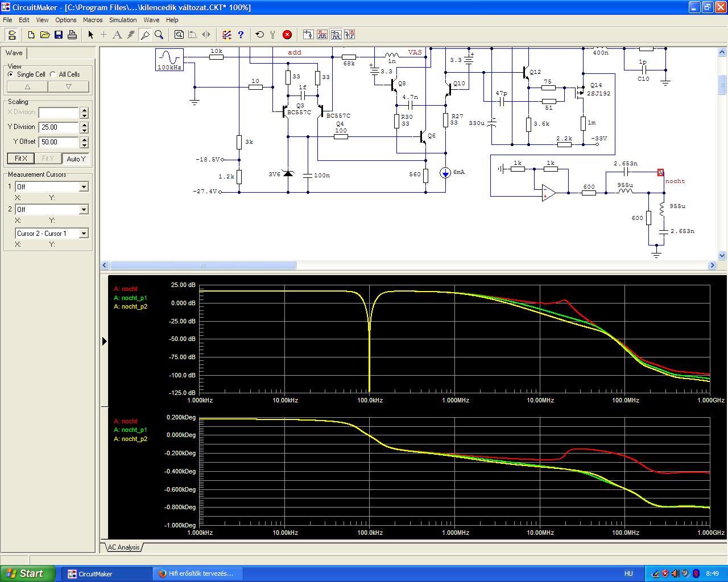728x582 pixels.
Task: Activate the Zoom magnifier tool
Action: pos(159,35)
